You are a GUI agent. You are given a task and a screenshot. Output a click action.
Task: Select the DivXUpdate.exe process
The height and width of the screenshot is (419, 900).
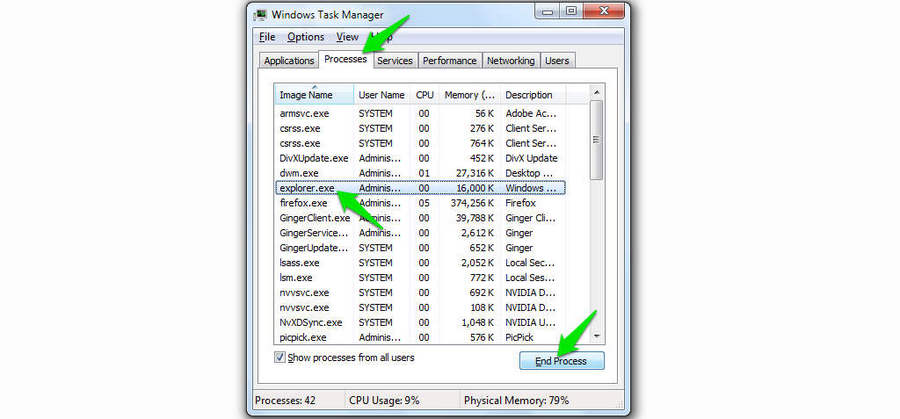420,158
